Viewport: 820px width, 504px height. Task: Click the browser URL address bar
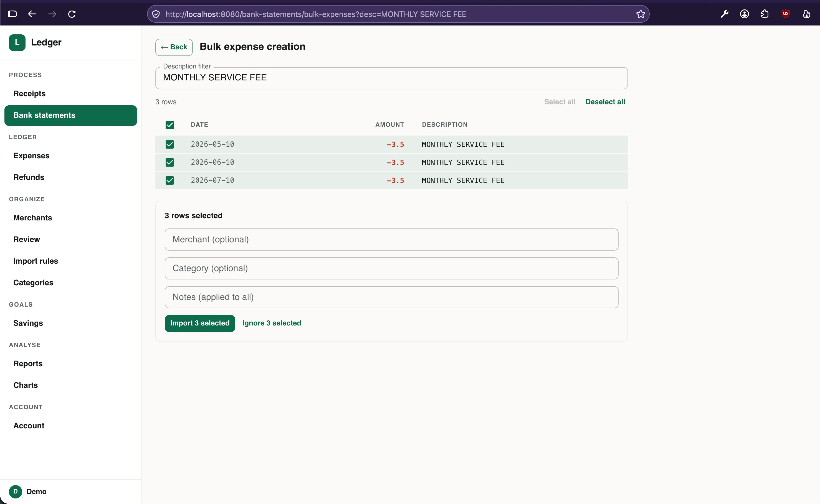point(399,14)
